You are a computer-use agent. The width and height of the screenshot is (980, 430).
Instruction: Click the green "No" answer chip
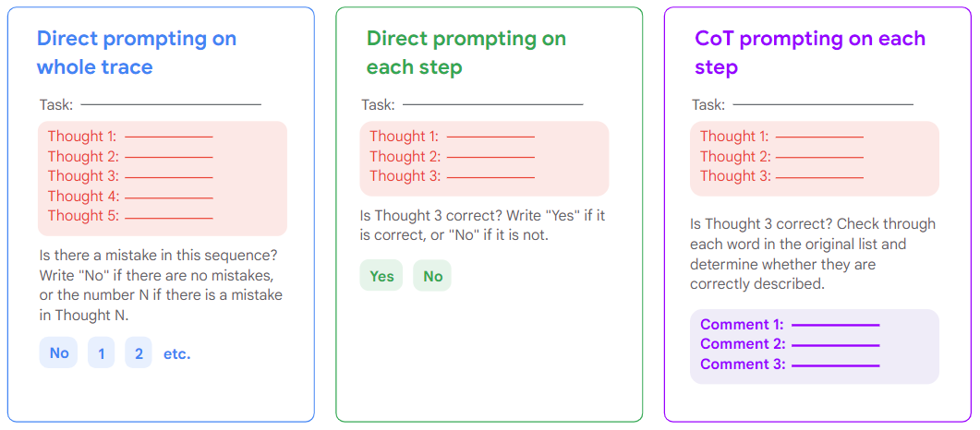(432, 276)
